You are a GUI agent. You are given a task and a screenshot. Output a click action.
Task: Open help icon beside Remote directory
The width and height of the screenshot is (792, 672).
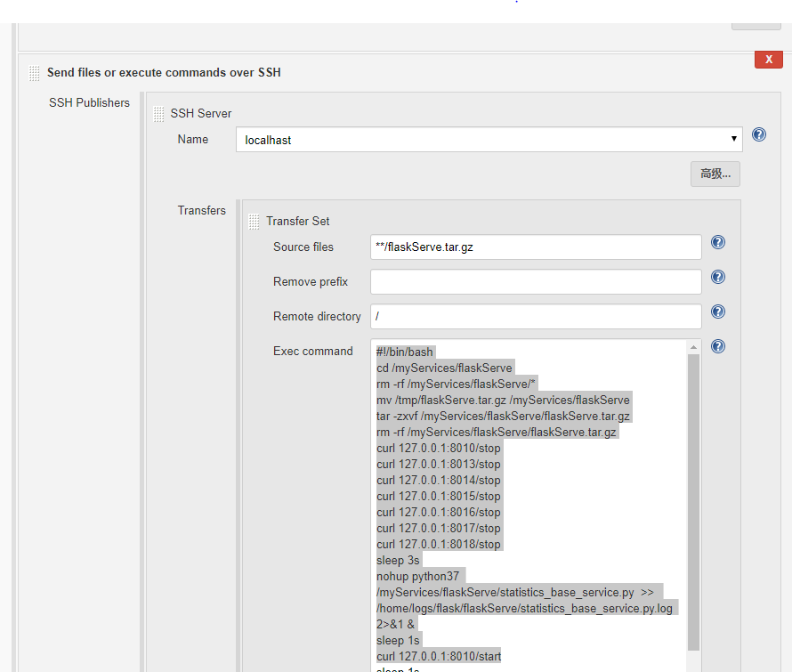pos(718,312)
